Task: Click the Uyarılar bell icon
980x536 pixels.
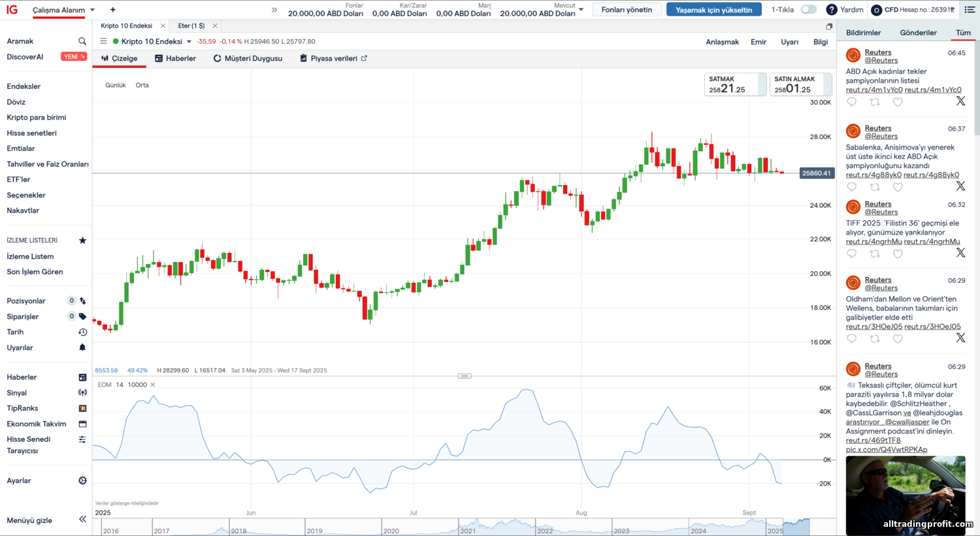Action: pyautogui.click(x=82, y=348)
